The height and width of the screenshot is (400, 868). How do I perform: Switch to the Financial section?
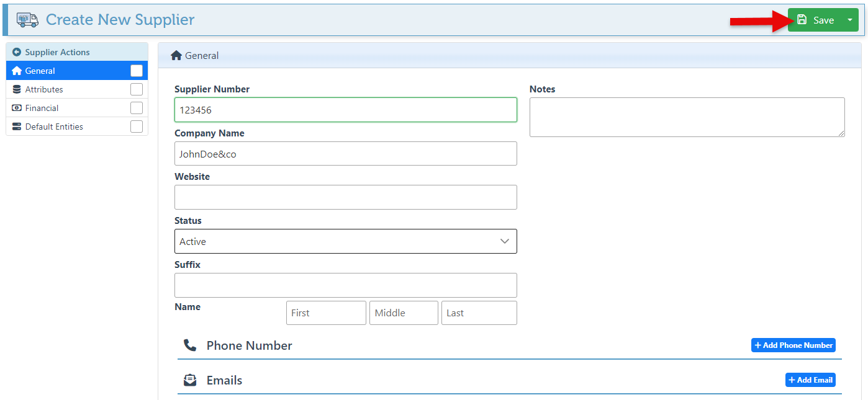pos(42,108)
